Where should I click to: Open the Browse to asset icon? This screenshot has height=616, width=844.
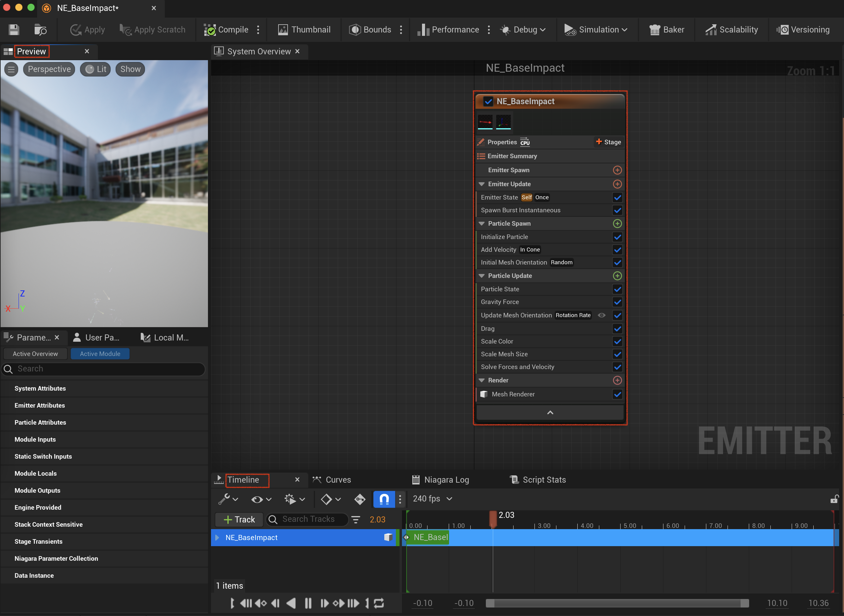[x=40, y=29]
